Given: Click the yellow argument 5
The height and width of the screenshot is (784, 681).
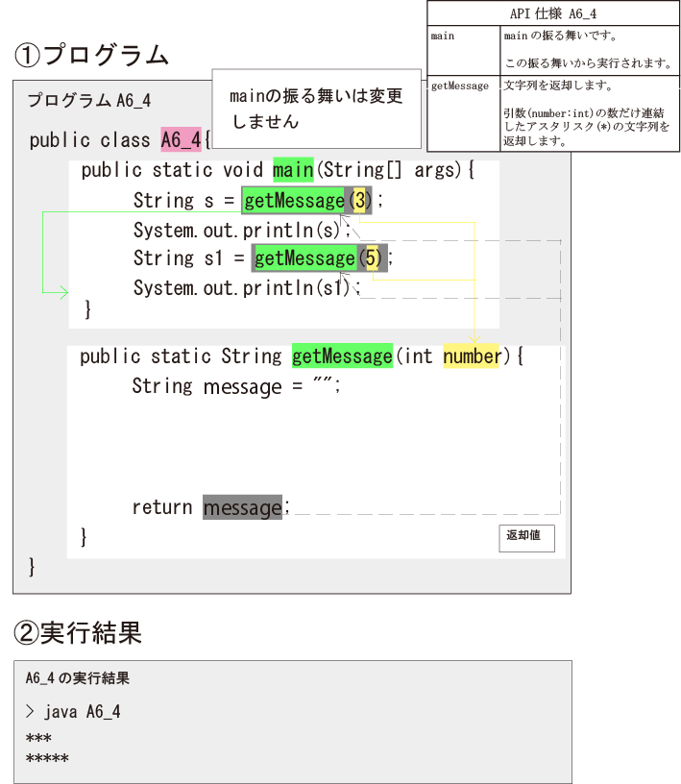Looking at the screenshot, I should coord(371,258).
